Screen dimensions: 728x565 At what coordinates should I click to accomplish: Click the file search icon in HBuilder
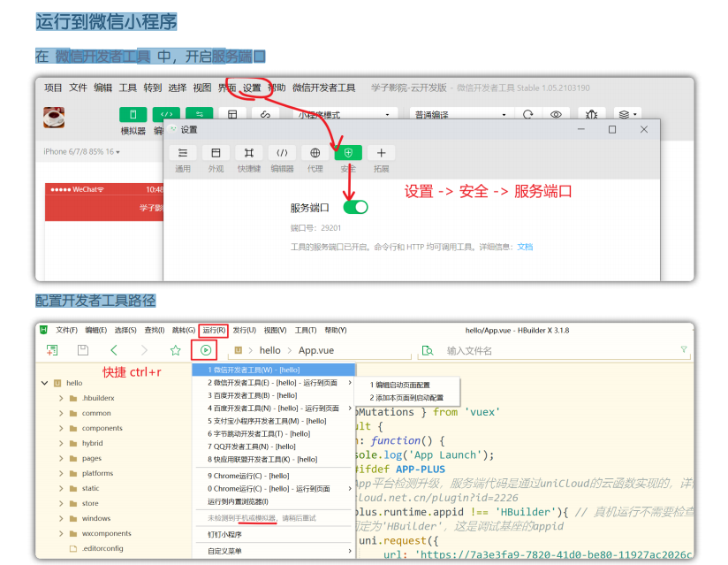click(427, 351)
